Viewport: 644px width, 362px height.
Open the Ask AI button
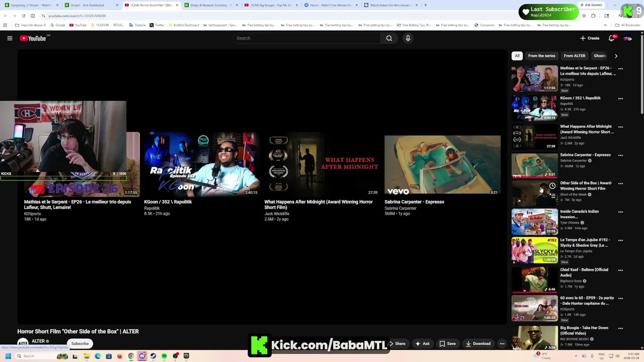coord(422,344)
